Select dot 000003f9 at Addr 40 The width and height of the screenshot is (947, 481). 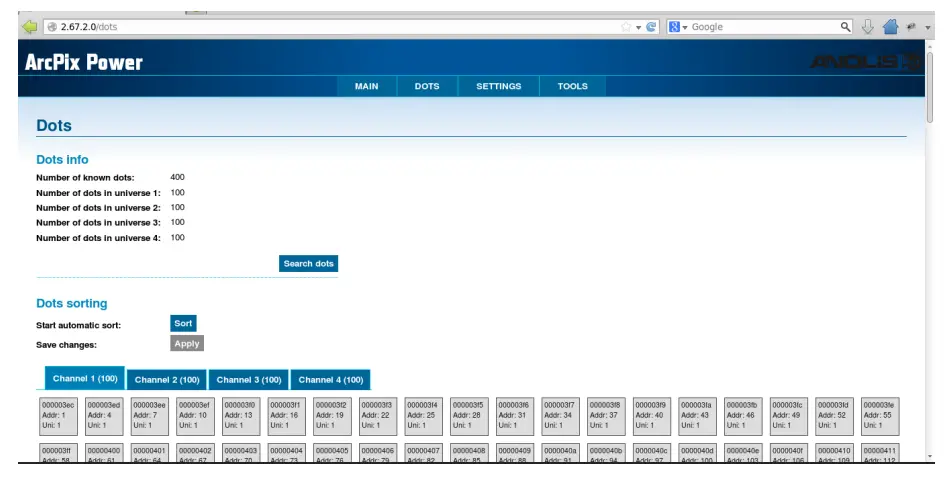click(x=652, y=416)
